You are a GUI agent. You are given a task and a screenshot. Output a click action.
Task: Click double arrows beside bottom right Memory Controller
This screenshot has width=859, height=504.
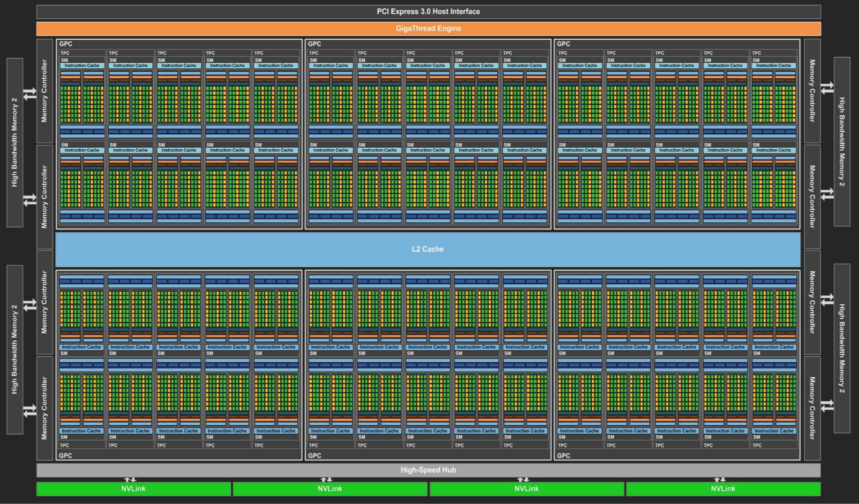(x=827, y=405)
